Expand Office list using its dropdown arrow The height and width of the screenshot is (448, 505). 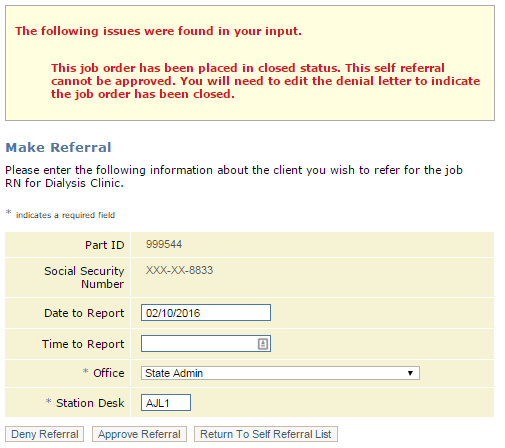pos(410,373)
